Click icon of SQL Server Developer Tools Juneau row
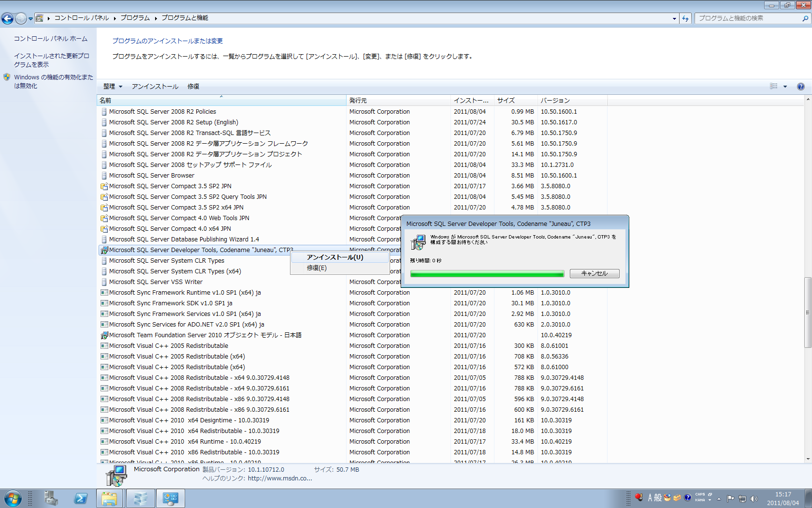The height and width of the screenshot is (508, 812). pos(104,250)
